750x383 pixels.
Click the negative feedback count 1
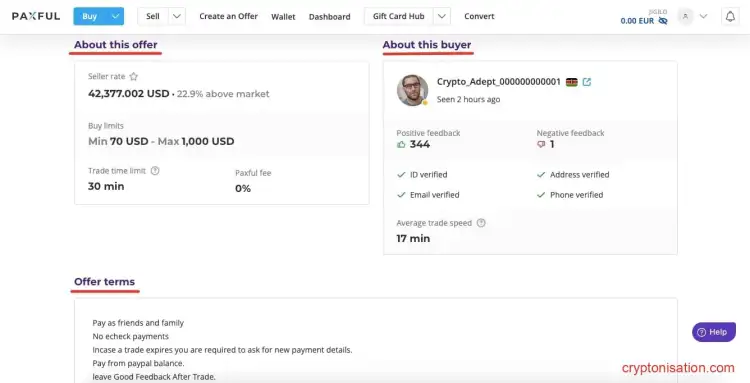552,144
